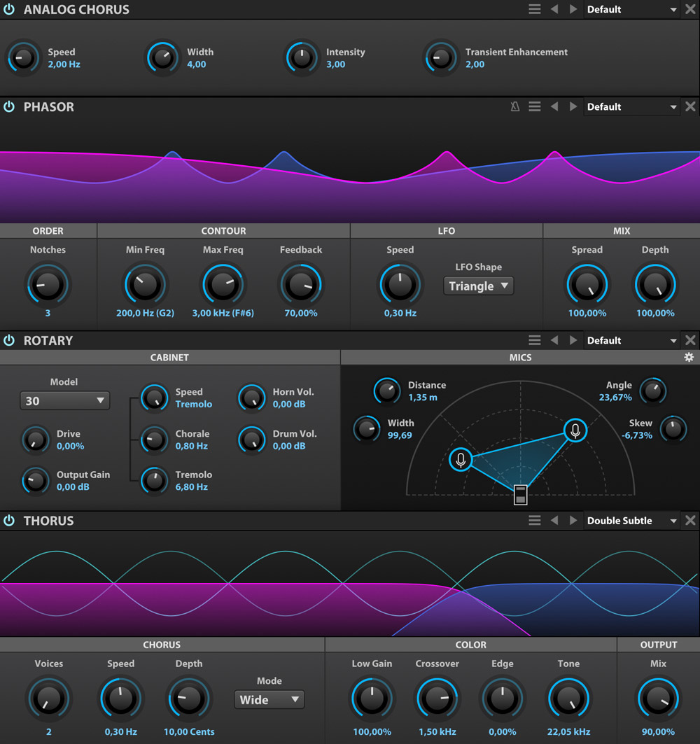Go to previous Thorus preset
Viewport: 700px width, 744px height.
554,521
